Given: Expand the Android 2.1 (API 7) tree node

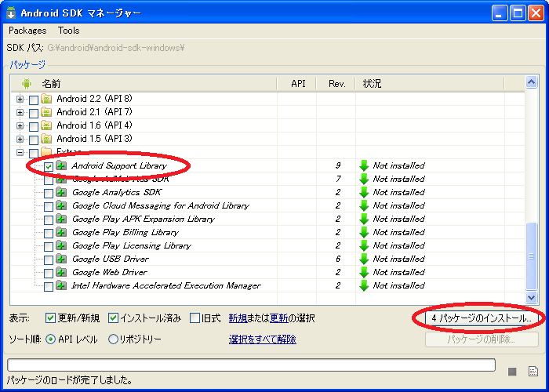Looking at the screenshot, I should [x=20, y=112].
